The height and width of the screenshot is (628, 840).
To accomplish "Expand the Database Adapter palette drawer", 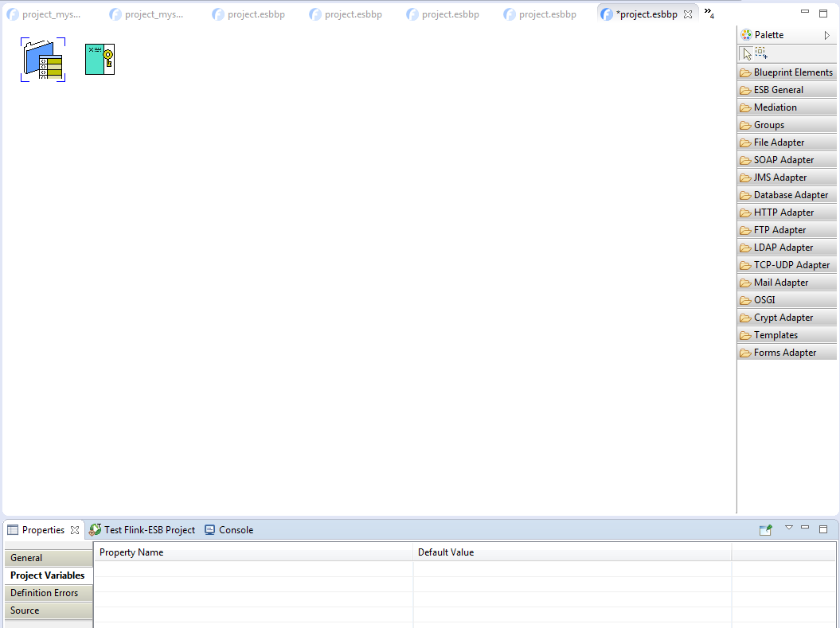I will 787,195.
